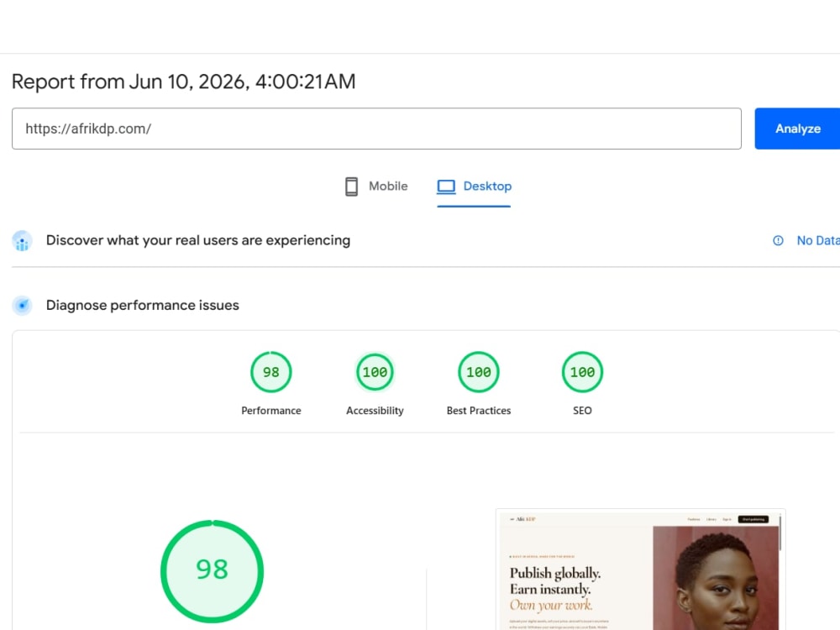
Task: Jump to the Accessibility score gauge
Action: (x=375, y=372)
